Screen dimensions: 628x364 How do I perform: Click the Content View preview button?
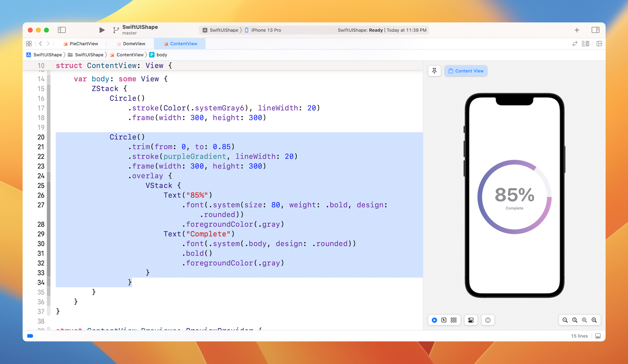[466, 71]
